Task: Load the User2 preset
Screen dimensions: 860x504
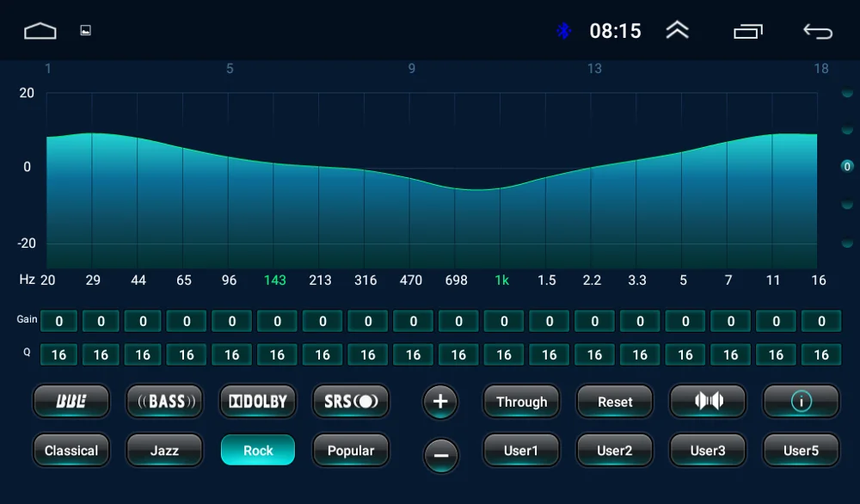Action: pos(615,451)
